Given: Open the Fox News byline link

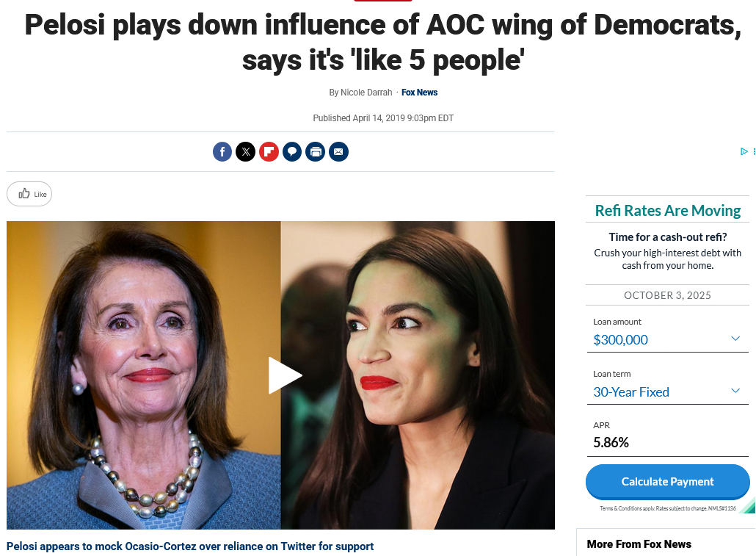Looking at the screenshot, I should (x=419, y=93).
